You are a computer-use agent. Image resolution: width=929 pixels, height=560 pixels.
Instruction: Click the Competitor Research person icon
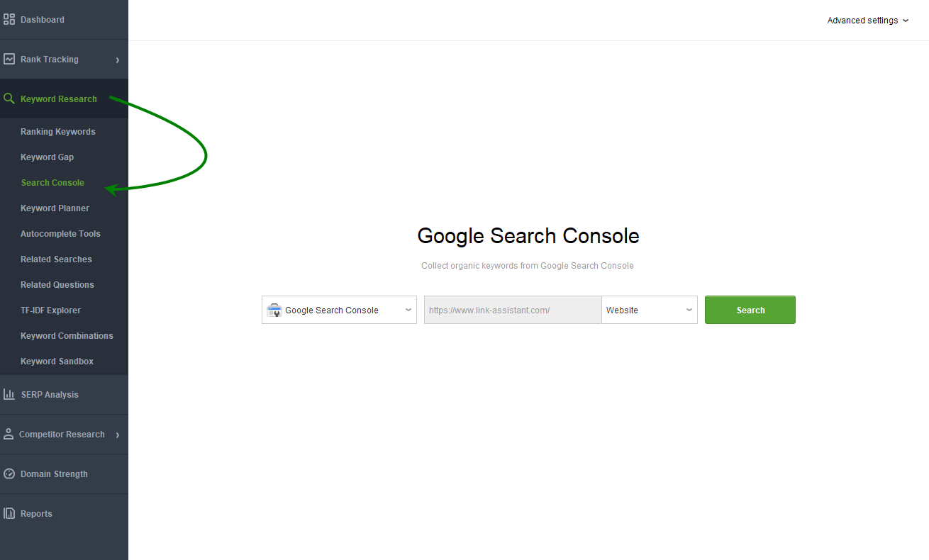click(9, 434)
